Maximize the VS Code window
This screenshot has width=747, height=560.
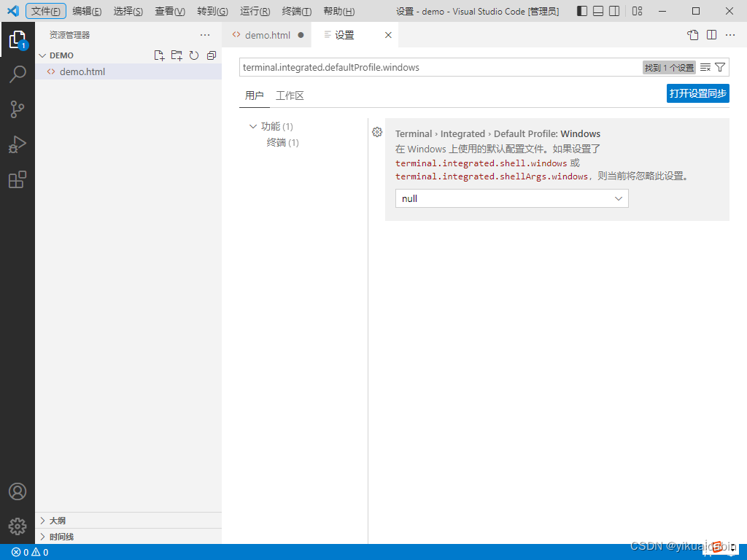point(696,11)
